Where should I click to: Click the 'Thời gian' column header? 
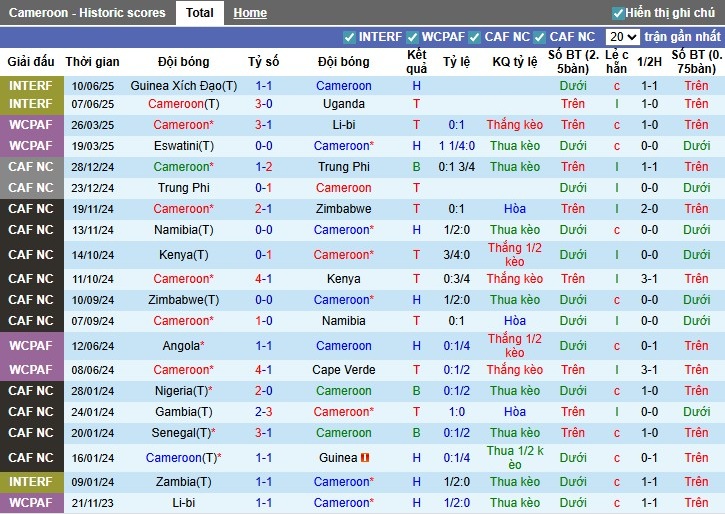pyautogui.click(x=93, y=62)
